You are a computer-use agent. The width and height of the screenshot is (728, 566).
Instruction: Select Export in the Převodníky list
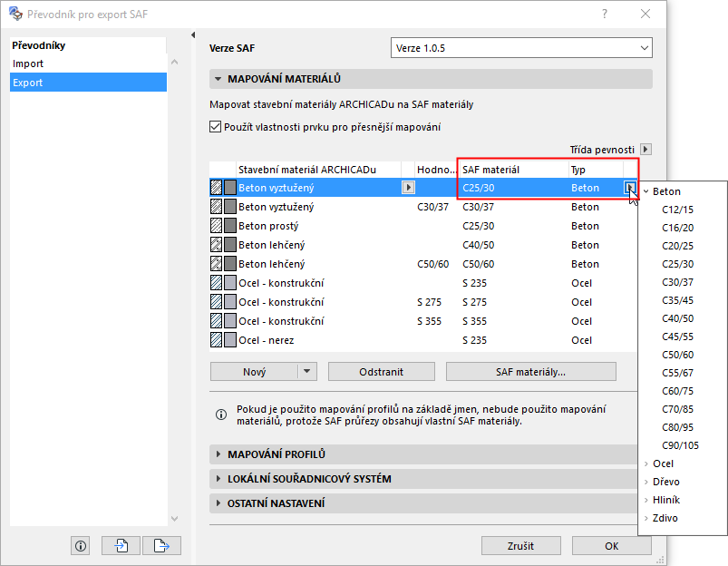pyautogui.click(x=88, y=83)
